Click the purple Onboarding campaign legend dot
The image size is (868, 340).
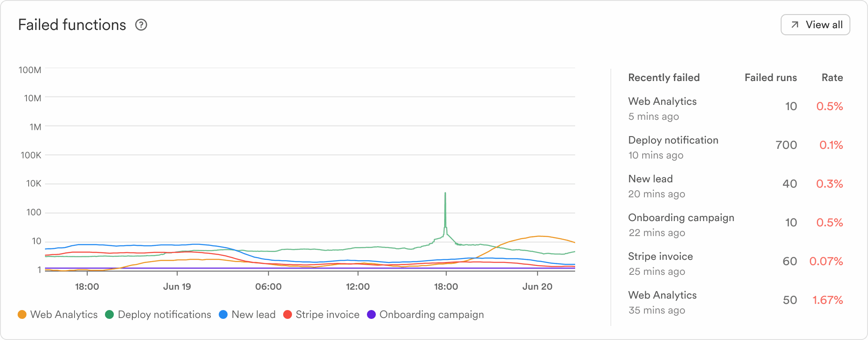(371, 314)
